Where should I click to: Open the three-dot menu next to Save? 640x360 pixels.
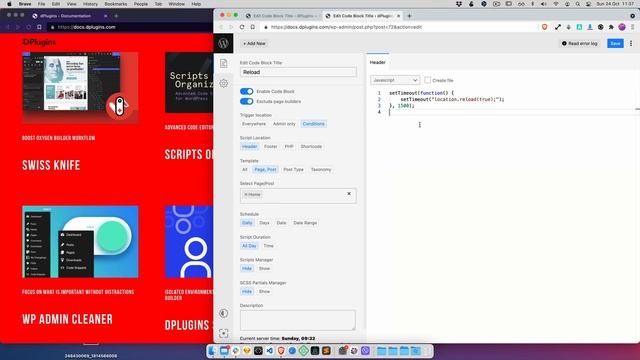pos(631,43)
